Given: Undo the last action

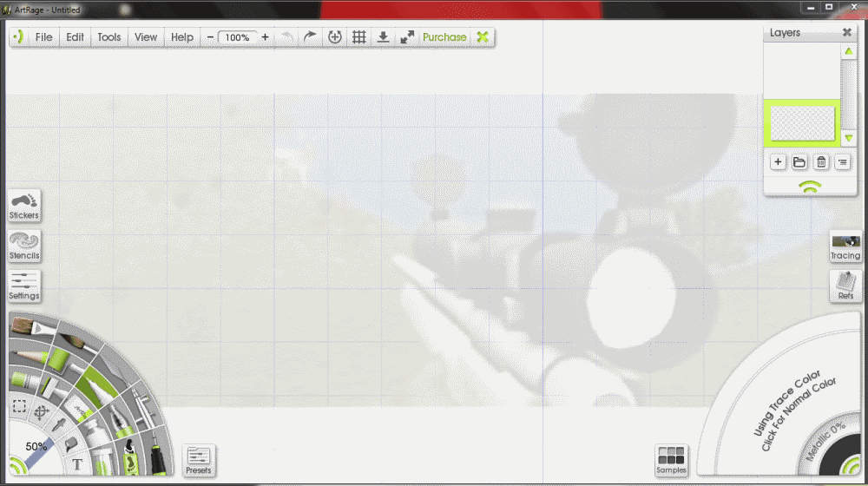Looking at the screenshot, I should tap(286, 37).
